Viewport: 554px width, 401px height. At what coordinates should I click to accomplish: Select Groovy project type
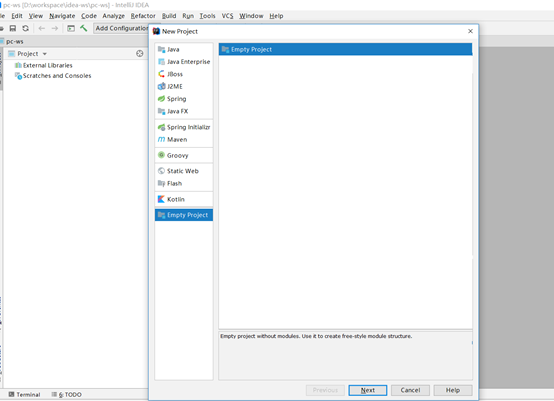[184, 155]
